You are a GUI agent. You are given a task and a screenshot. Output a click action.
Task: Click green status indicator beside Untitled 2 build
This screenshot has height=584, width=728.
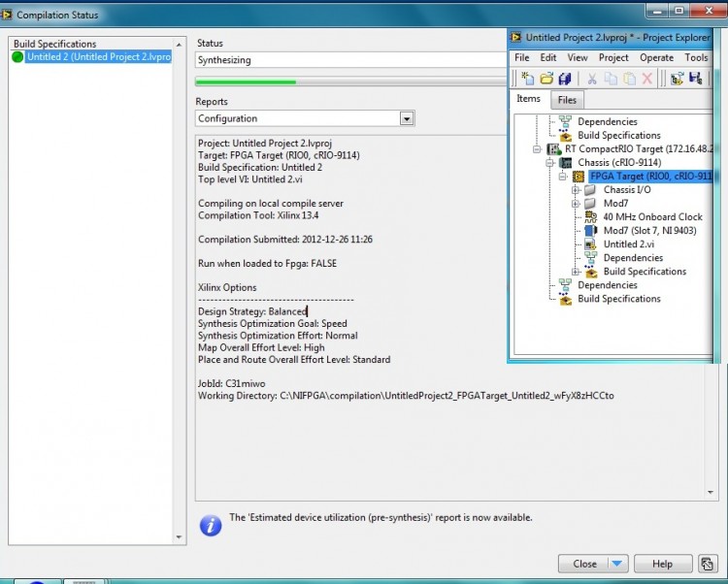tap(17, 57)
